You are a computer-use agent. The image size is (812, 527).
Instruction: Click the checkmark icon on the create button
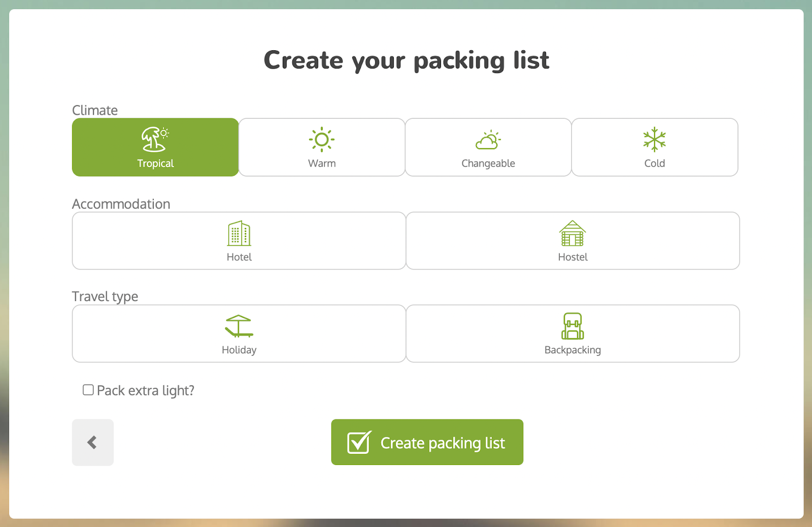click(359, 442)
